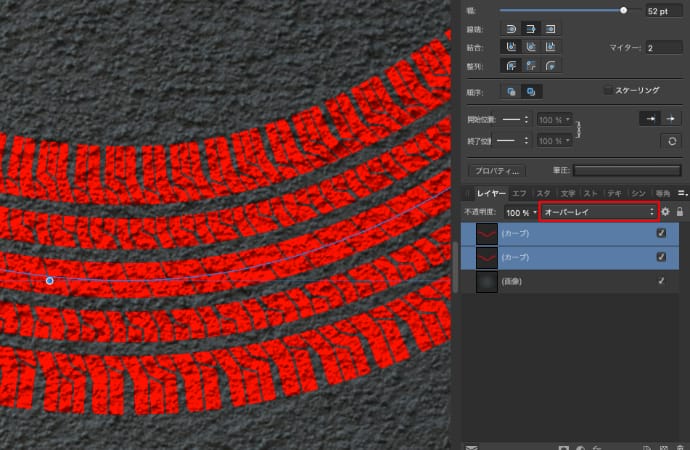Image resolution: width=690 pixels, height=450 pixels.
Task: Switch to the エフ effects tab
Action: [x=519, y=192]
